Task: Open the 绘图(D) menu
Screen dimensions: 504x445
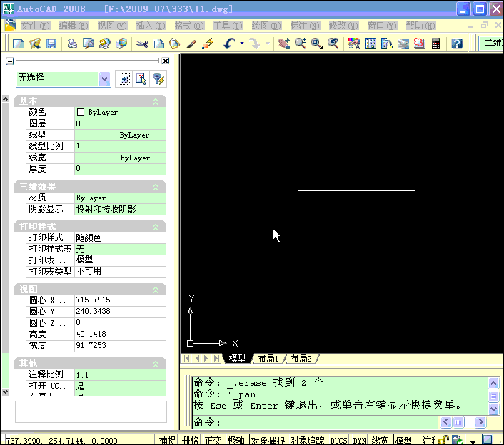Action: 266,26
